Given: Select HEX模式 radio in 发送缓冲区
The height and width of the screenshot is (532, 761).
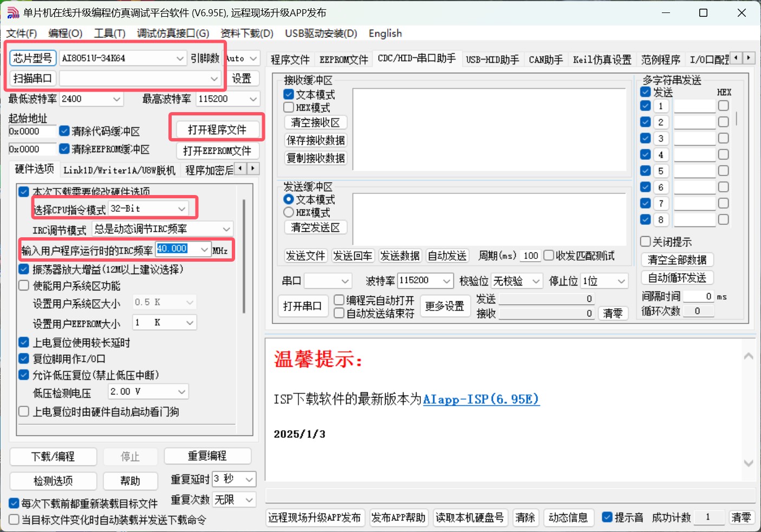Looking at the screenshot, I should (289, 212).
